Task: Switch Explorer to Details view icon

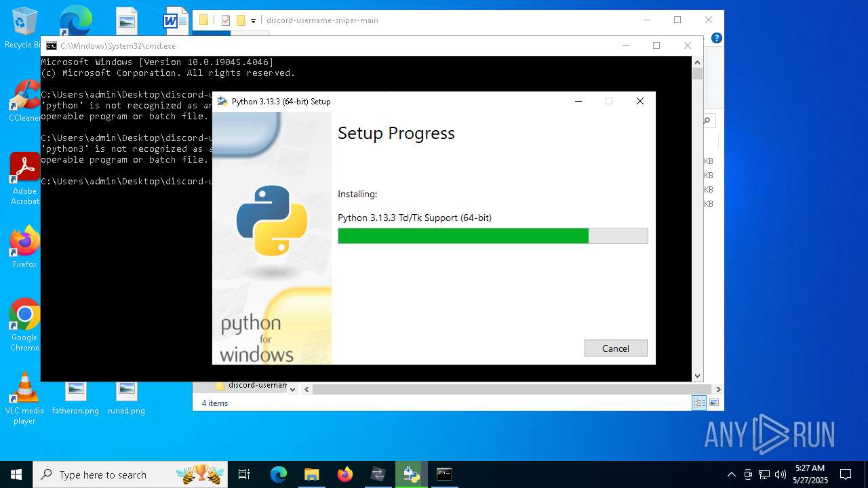Action: (699, 403)
